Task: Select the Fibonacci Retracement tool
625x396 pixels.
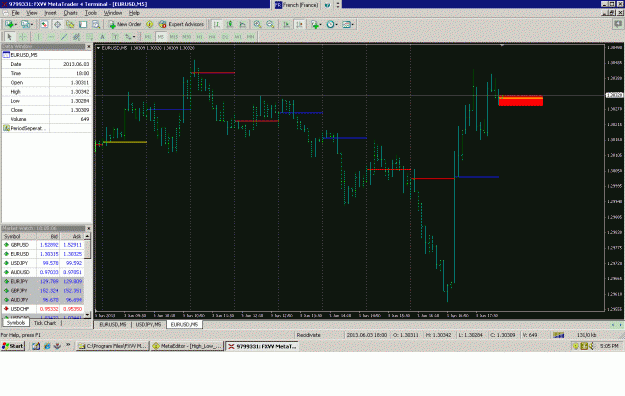Action: (x=89, y=37)
